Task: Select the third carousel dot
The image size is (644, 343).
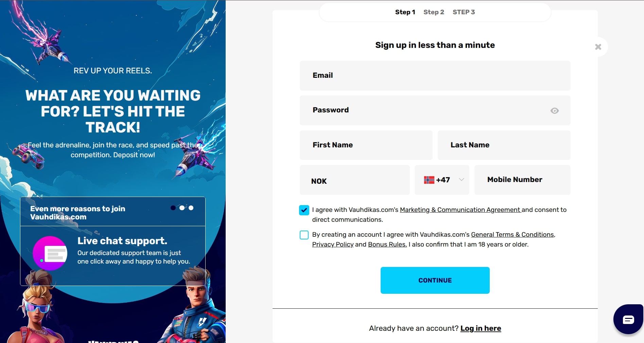Action: 191,208
